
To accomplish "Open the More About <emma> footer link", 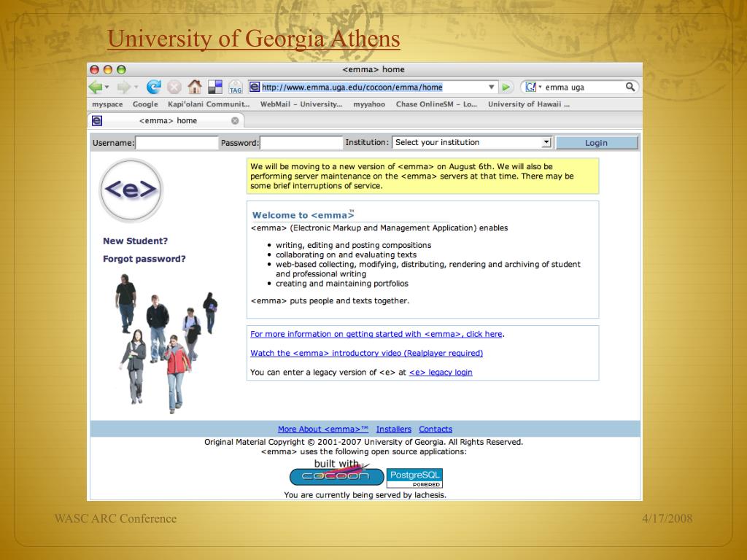I will pos(323,429).
